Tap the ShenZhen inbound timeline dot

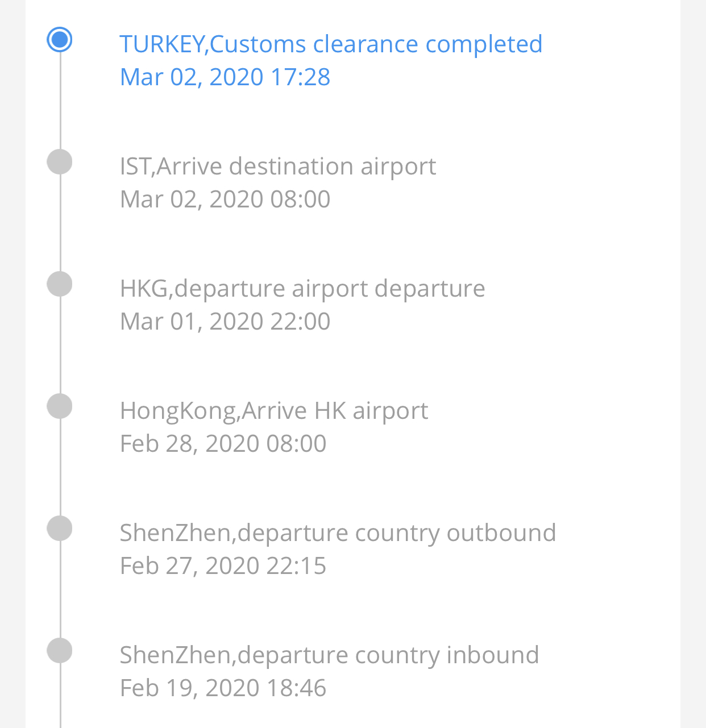(60, 651)
